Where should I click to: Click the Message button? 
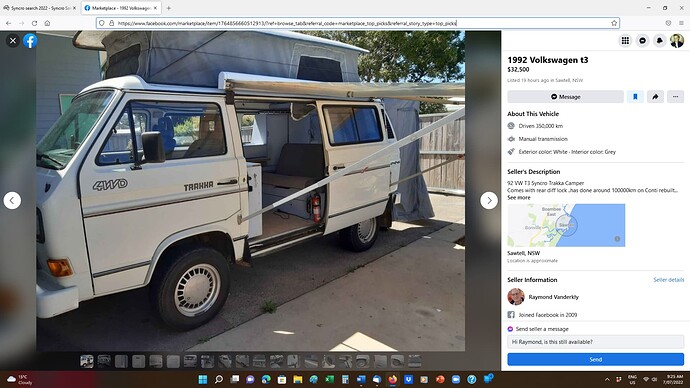pos(565,97)
